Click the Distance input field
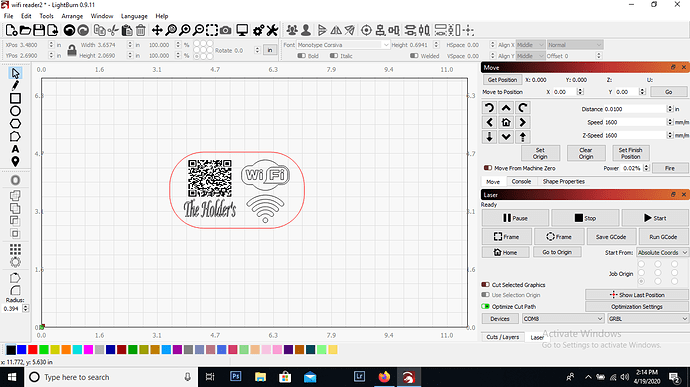Viewport: 690px width, 387px height. (x=635, y=109)
